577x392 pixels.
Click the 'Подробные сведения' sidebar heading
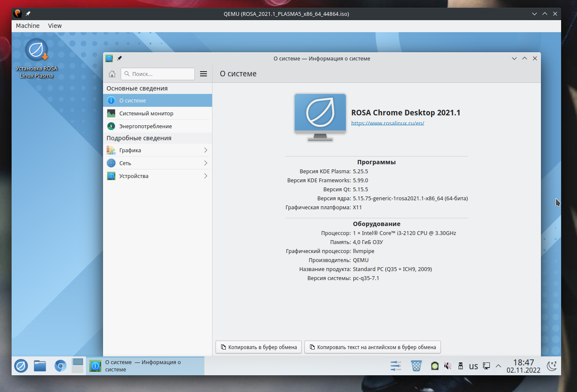pyautogui.click(x=139, y=138)
